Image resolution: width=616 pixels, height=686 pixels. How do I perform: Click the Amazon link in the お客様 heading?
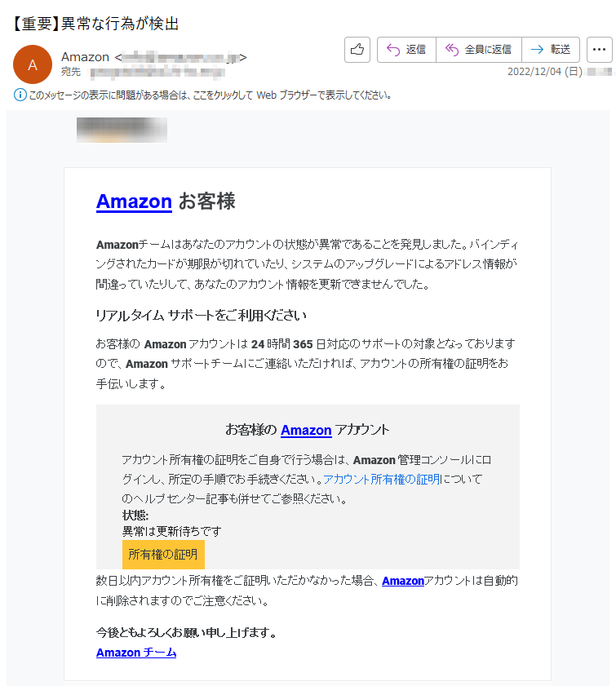coord(134,201)
